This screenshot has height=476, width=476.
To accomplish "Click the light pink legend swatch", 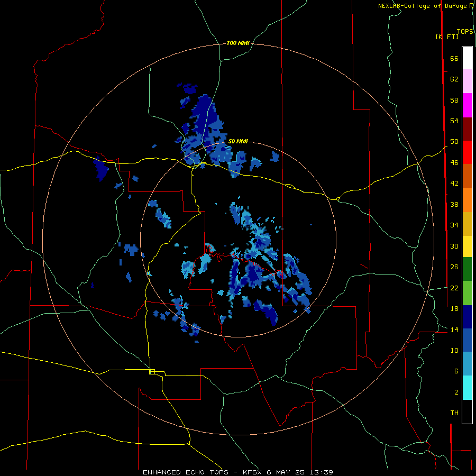I will [x=467, y=81].
